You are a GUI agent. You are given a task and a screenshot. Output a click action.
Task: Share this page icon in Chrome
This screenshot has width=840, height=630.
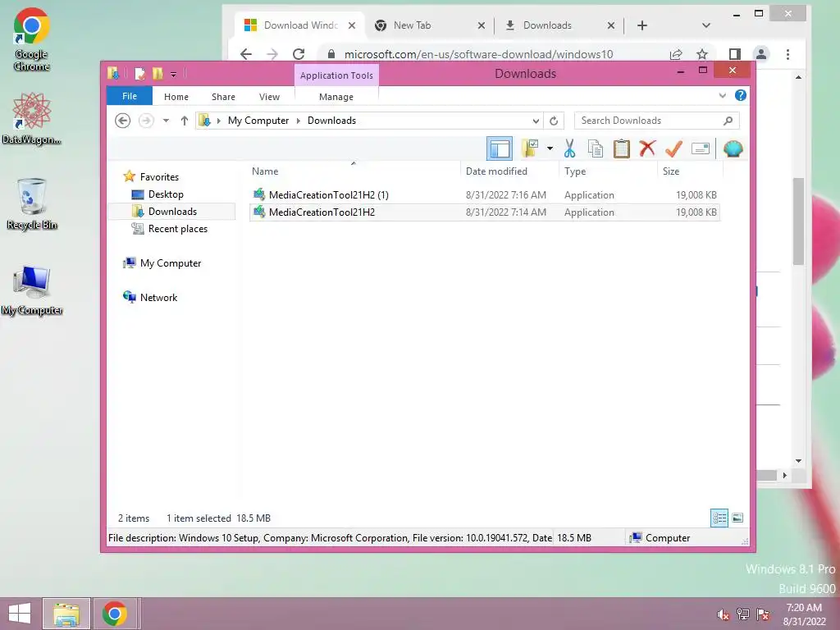(676, 54)
